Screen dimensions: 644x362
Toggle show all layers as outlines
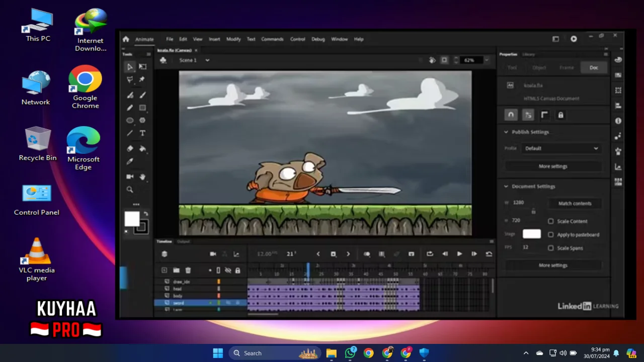click(x=218, y=270)
